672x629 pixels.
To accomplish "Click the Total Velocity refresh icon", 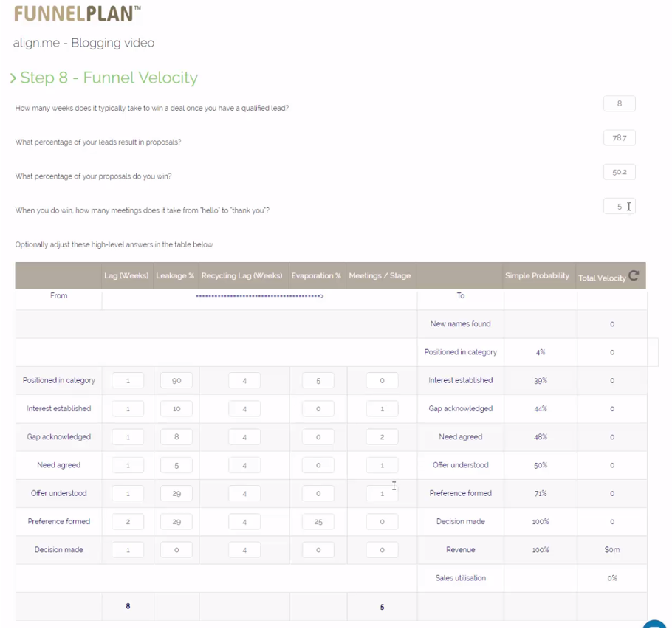I will pos(634,276).
